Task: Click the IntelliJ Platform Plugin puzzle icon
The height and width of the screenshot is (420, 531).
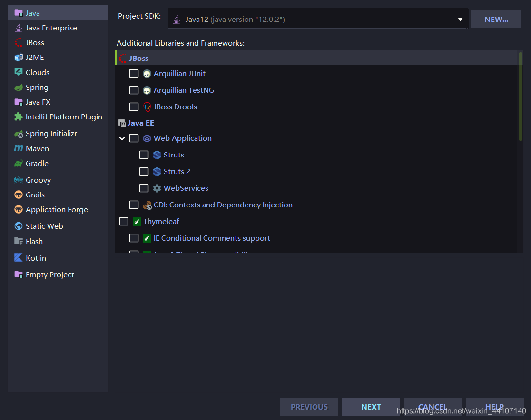Action: point(19,117)
